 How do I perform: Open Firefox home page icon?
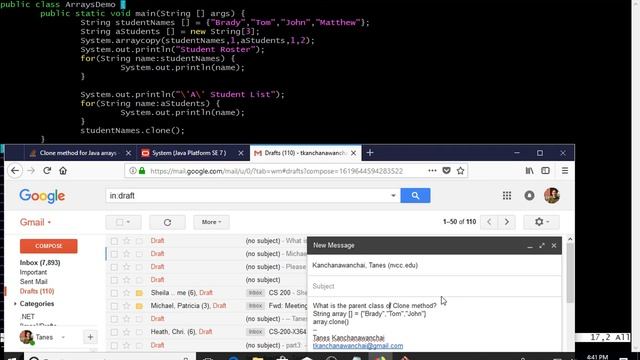pyautogui.click(x=63, y=171)
